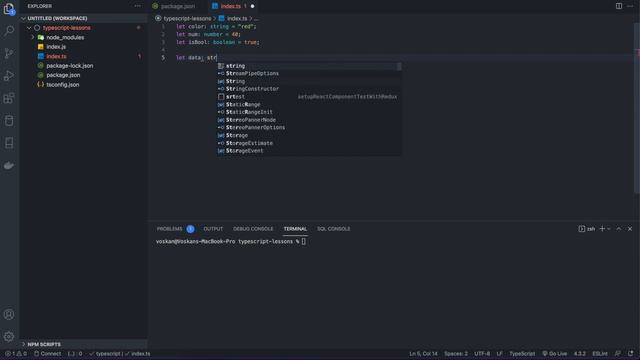Open the Extensions view icon
640x360 pixels.
[x=9, y=98]
